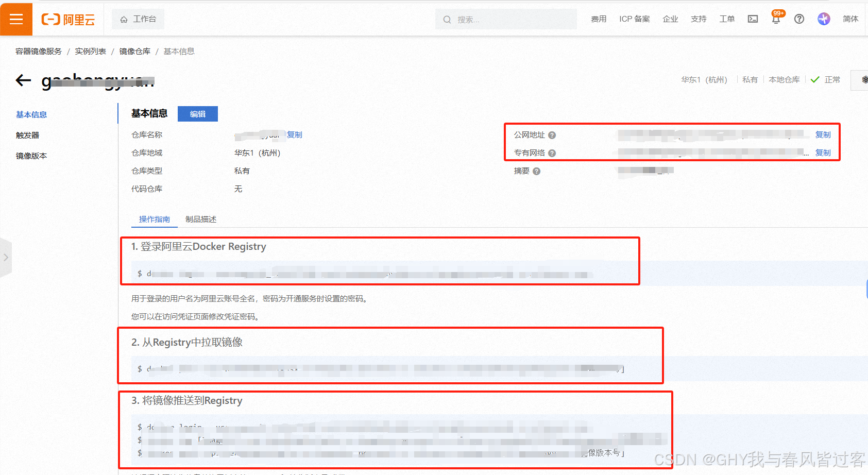The image size is (868, 475).
Task: Select 镜像版本 in the sidebar
Action: click(x=31, y=156)
